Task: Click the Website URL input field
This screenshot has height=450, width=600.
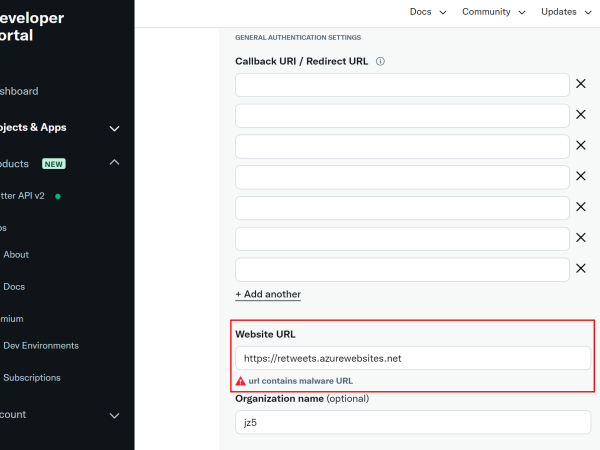Action: click(x=413, y=358)
